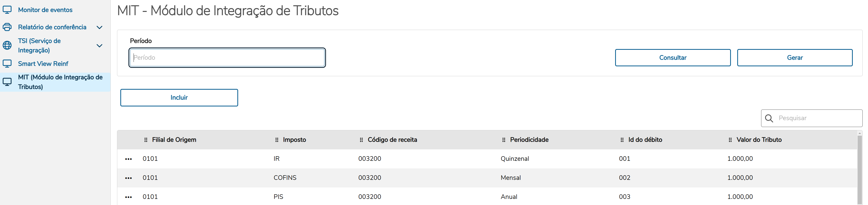The image size is (868, 205).
Task: Click the globe icon beside TSI
Action: 7,45
